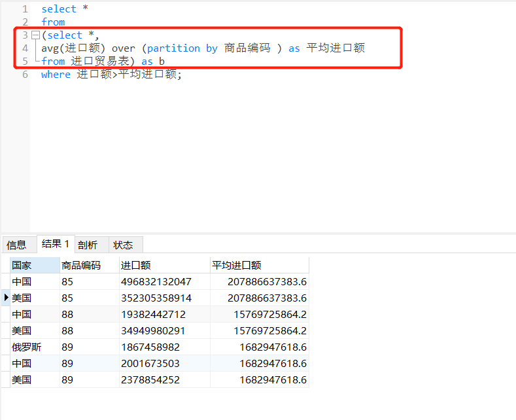516x420 pixels.
Task: Click the 89 code cell in the 俄罗斯 row
Action: tap(89, 347)
